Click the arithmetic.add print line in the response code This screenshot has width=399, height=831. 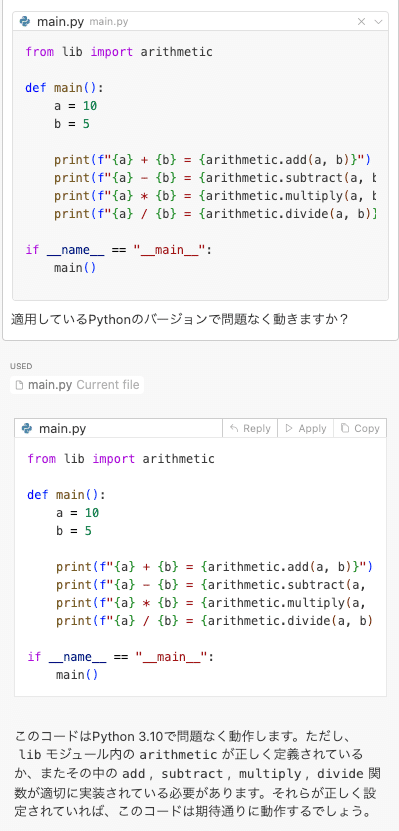215,567
